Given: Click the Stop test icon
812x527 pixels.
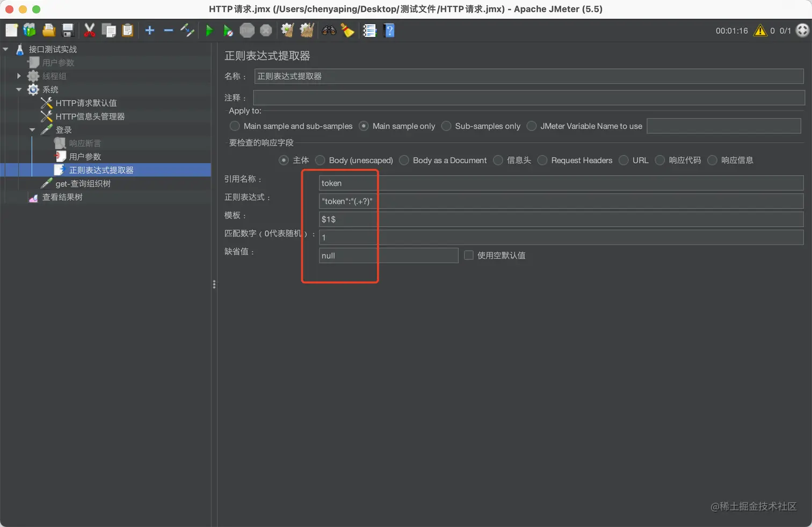Looking at the screenshot, I should [247, 31].
